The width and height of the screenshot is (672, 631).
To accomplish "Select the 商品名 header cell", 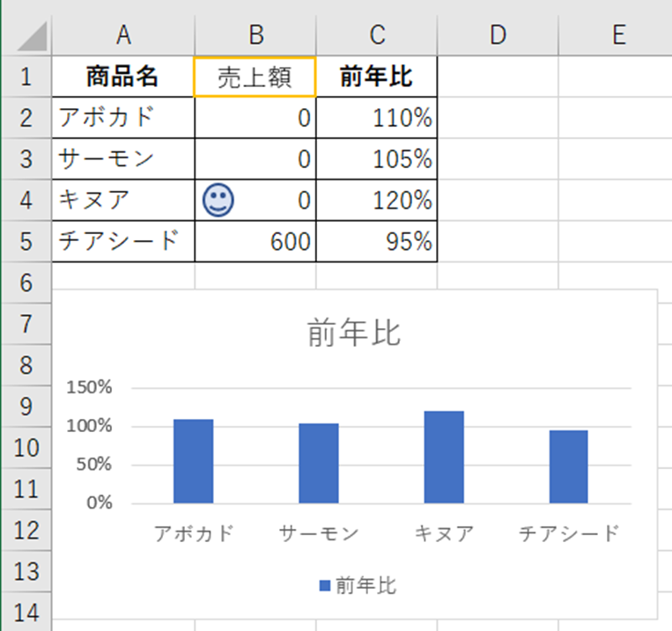I will 122,77.
